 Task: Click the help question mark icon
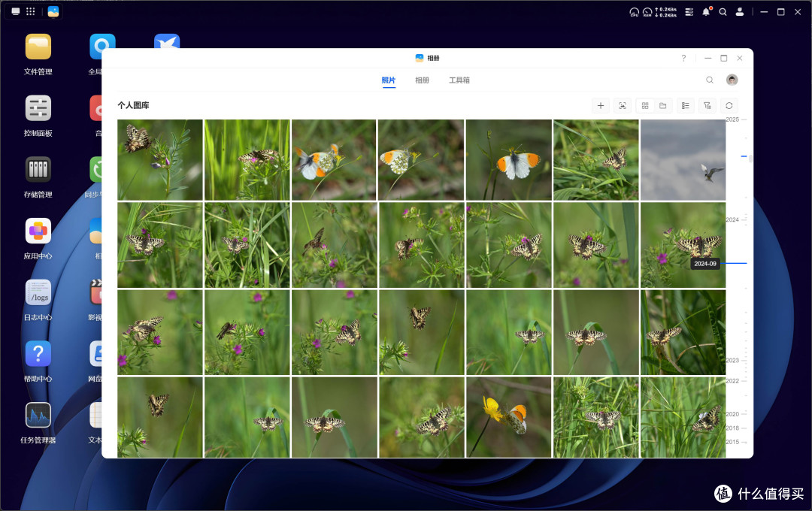(x=683, y=58)
